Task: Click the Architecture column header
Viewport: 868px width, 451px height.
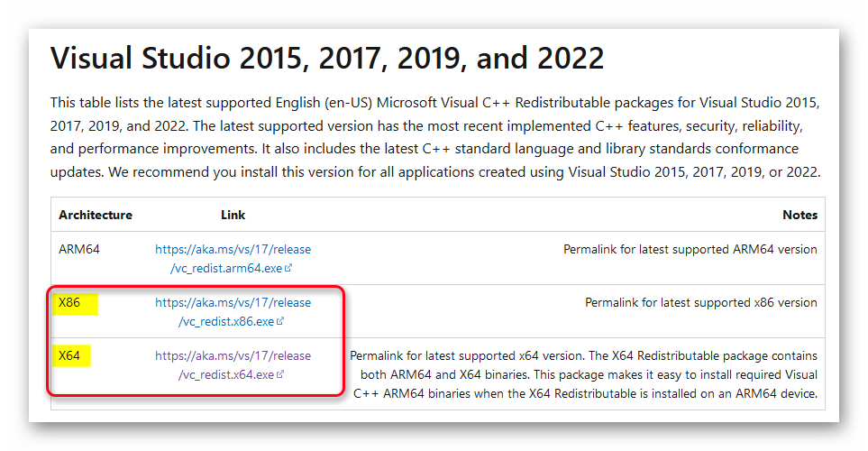Action: pos(96,215)
